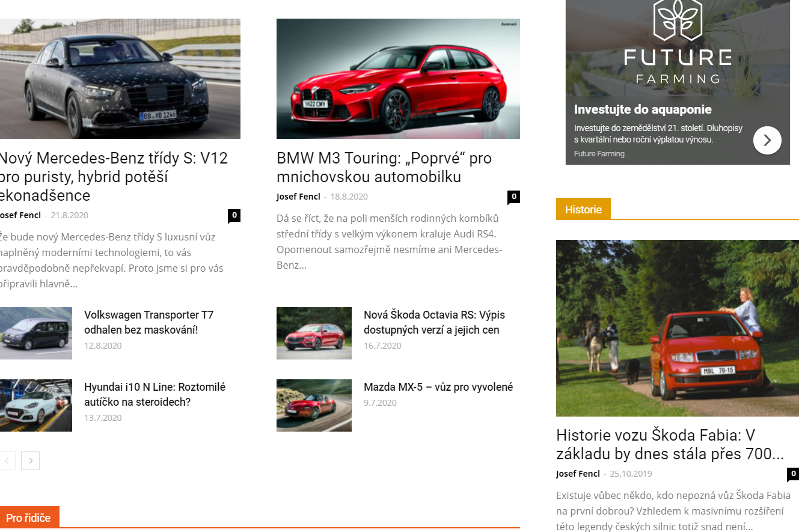Viewport: 799px width, 532px height.
Task: Click ad description 'Investujte do zemědělství 21. století'
Action: pos(658,134)
